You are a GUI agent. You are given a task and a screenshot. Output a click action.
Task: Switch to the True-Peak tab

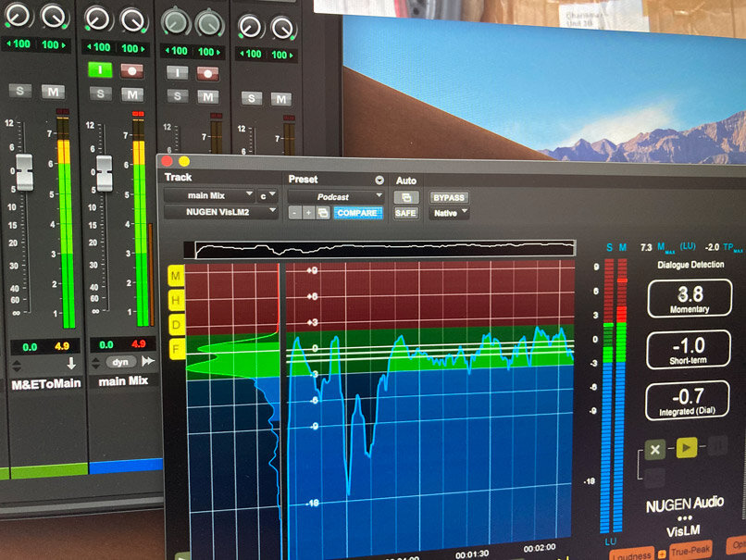click(x=690, y=550)
